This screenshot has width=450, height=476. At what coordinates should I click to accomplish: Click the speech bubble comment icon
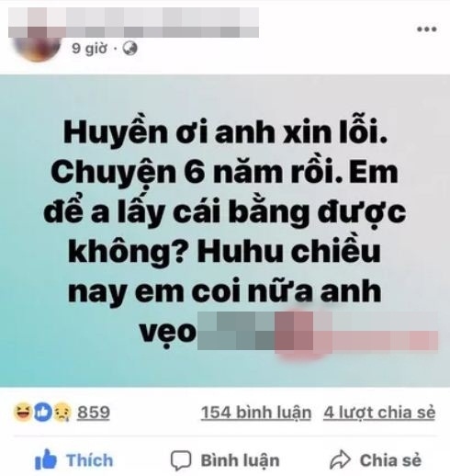(x=181, y=460)
